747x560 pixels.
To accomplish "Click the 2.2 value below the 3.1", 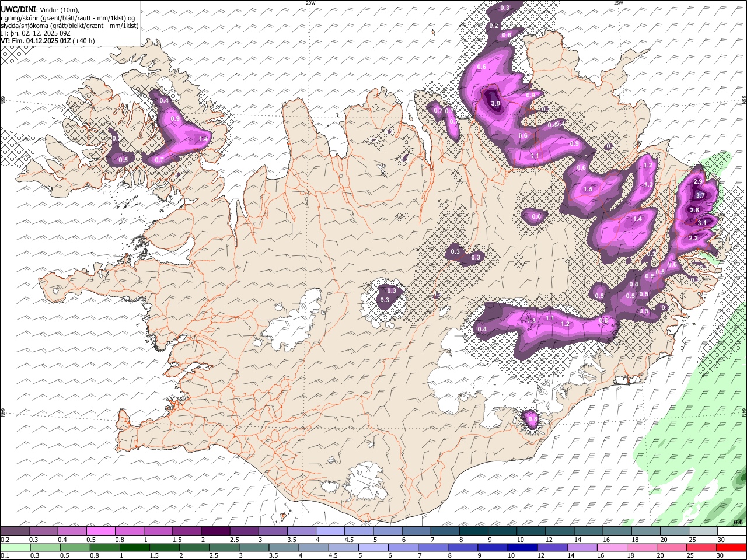I will [x=693, y=238].
